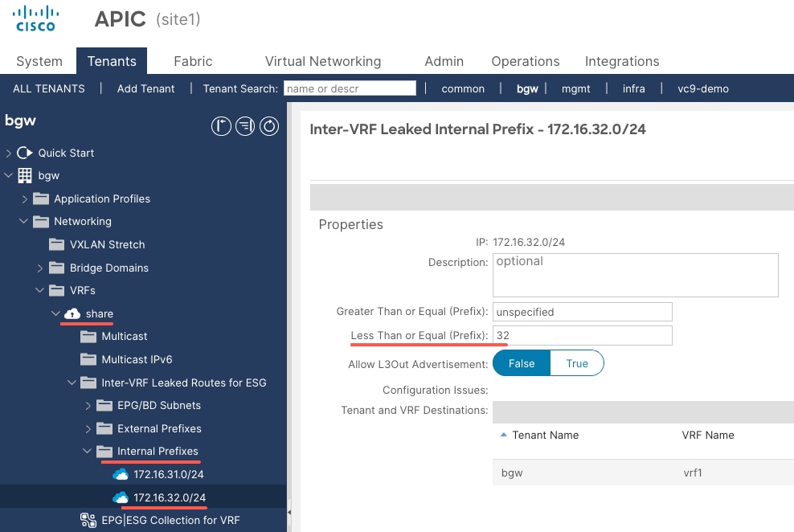Click the VRF Name column header
The width and height of the screenshot is (794, 532).
(x=707, y=436)
